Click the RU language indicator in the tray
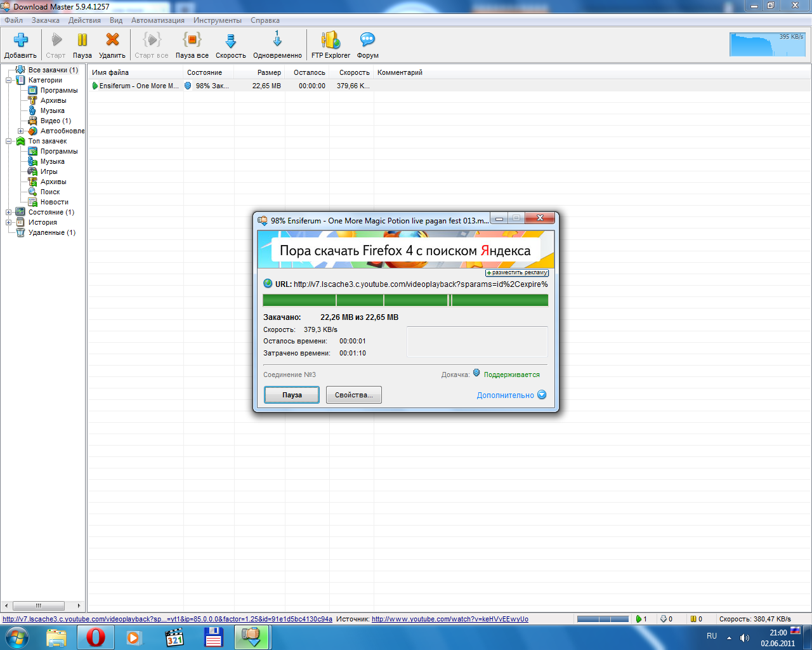 click(712, 636)
